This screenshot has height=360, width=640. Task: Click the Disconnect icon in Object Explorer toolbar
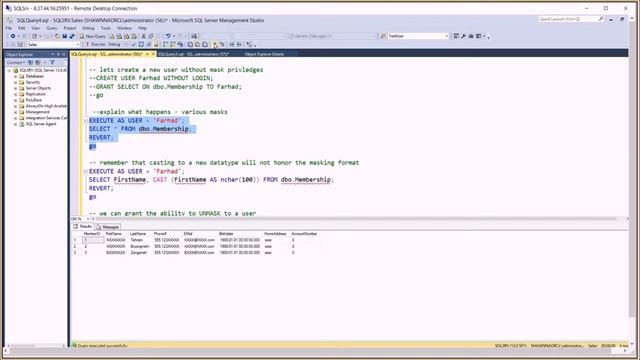38,62
